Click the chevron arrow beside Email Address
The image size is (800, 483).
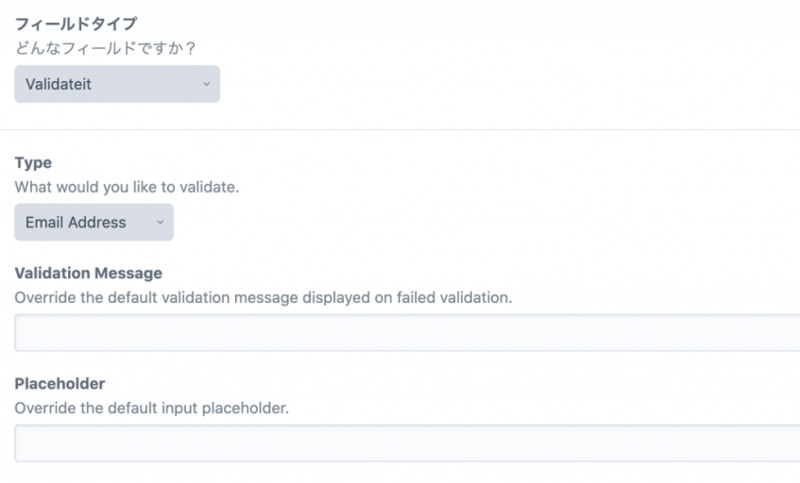coord(159,222)
